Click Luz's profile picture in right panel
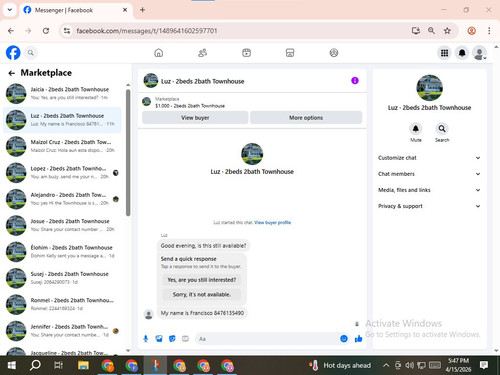This screenshot has height=375, width=500. [x=429, y=88]
